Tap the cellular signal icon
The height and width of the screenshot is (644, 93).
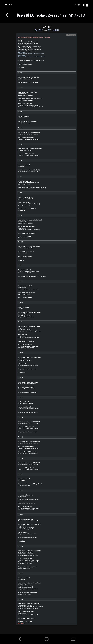83,5
